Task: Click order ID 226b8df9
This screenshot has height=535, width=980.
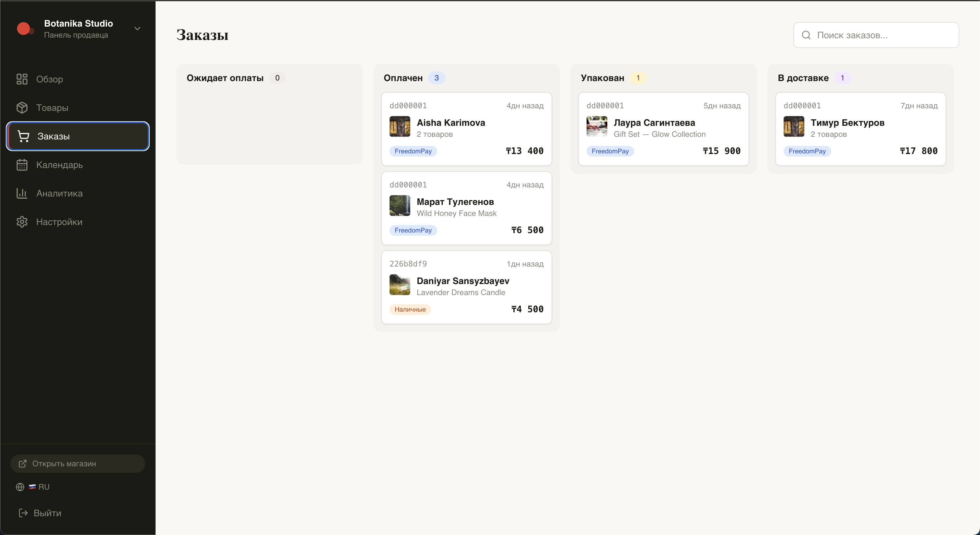Action: click(408, 264)
